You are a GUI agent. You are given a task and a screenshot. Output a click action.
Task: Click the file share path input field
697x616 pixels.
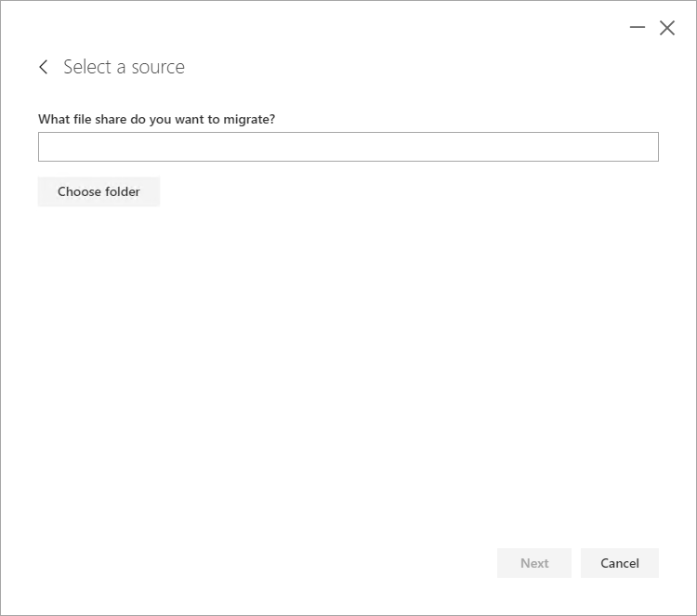click(348, 147)
